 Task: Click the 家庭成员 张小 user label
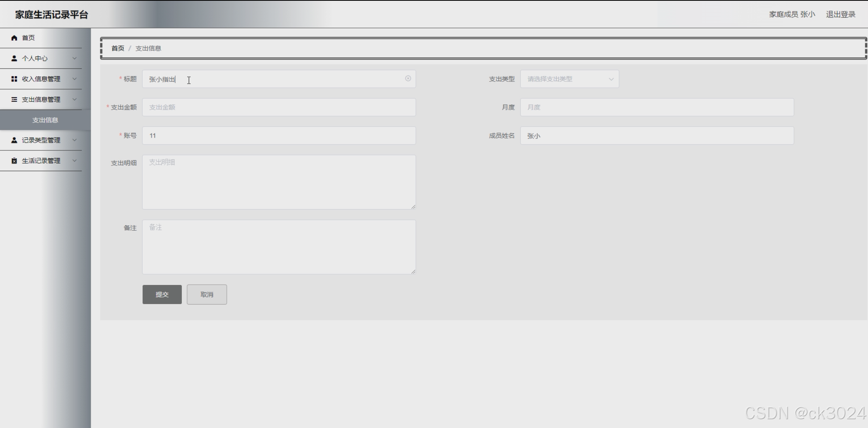792,14
